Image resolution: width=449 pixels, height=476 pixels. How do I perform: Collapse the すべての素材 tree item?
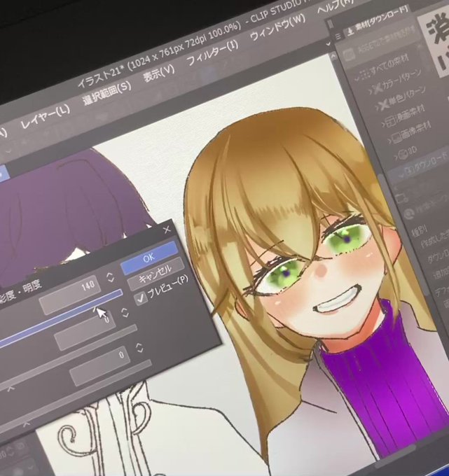357,78
